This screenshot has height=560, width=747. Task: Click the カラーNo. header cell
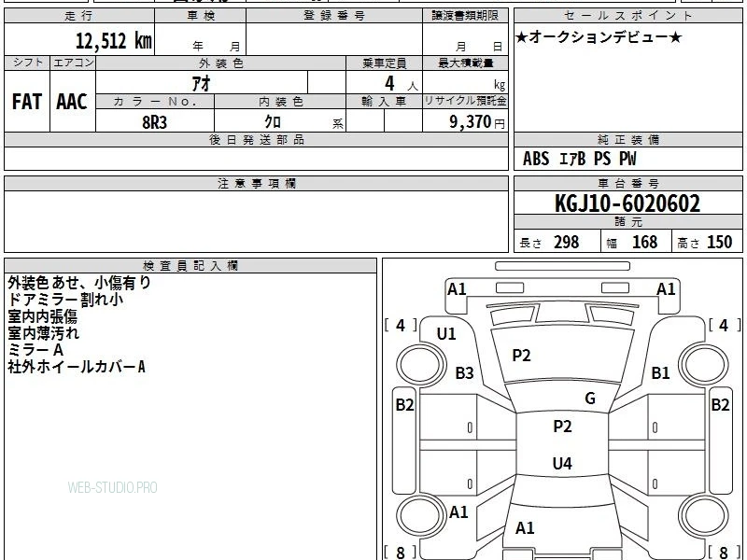(155, 102)
